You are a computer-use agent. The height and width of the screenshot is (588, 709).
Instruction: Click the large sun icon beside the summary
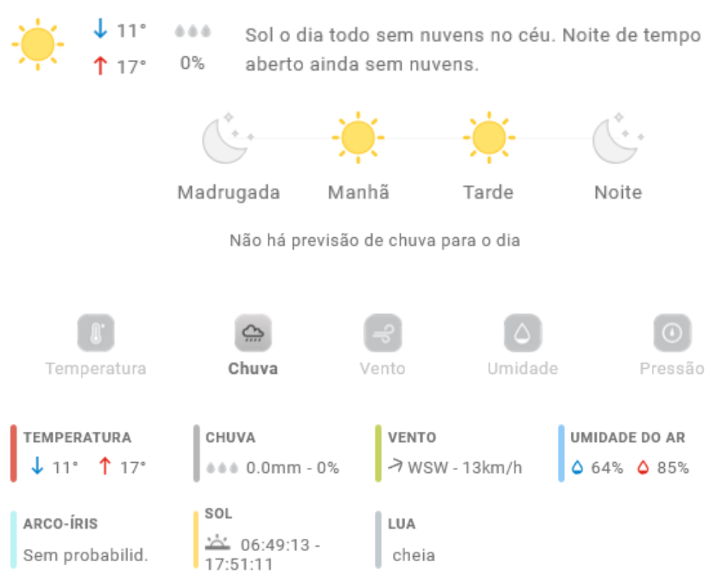coord(38,45)
